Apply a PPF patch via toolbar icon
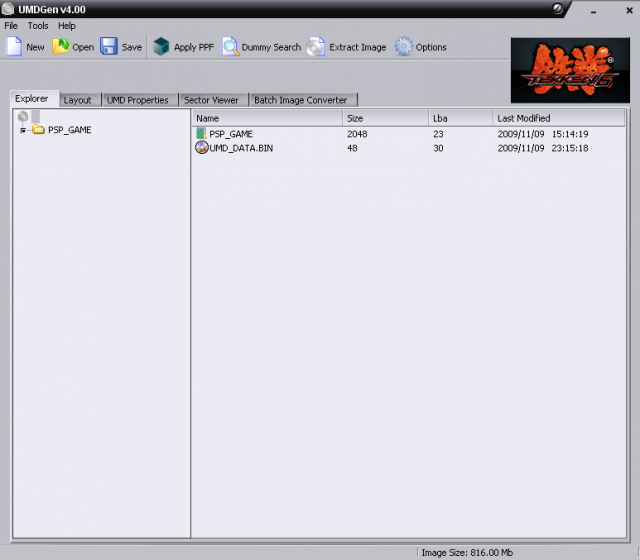640x560 pixels. (x=161, y=47)
